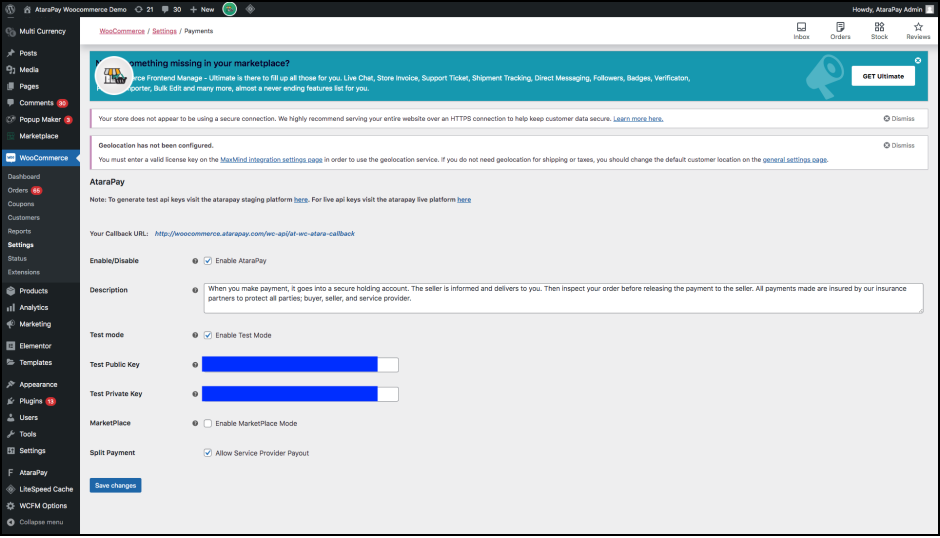Open WooCommerce Customers submenu
This screenshot has width=940, height=538.
coord(24,218)
